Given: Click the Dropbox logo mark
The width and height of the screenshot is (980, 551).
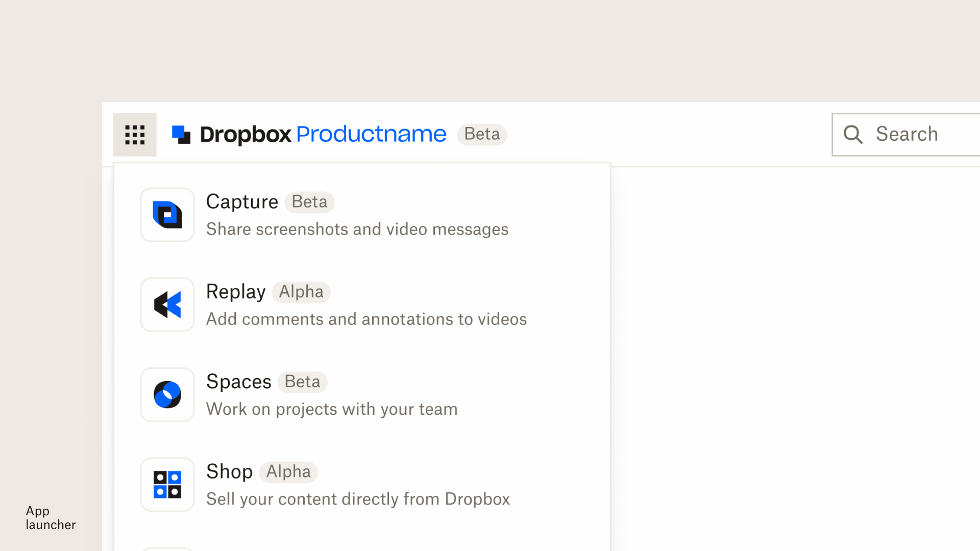Looking at the screenshot, I should click(x=181, y=135).
